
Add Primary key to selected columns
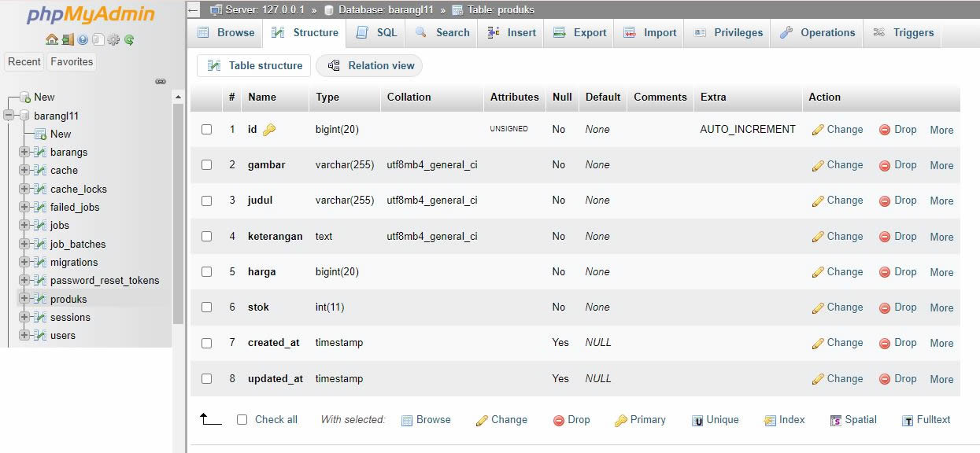coord(640,420)
